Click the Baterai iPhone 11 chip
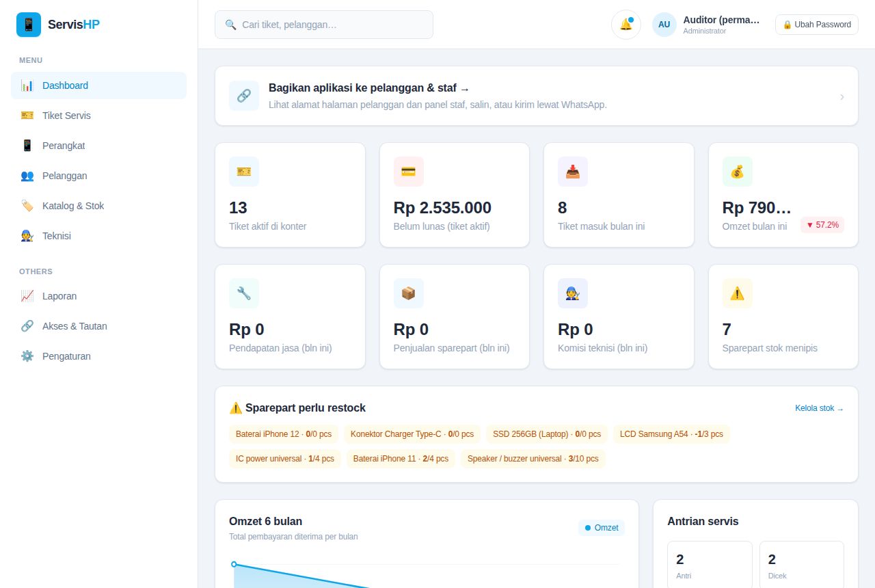The height and width of the screenshot is (588, 875). [401, 459]
